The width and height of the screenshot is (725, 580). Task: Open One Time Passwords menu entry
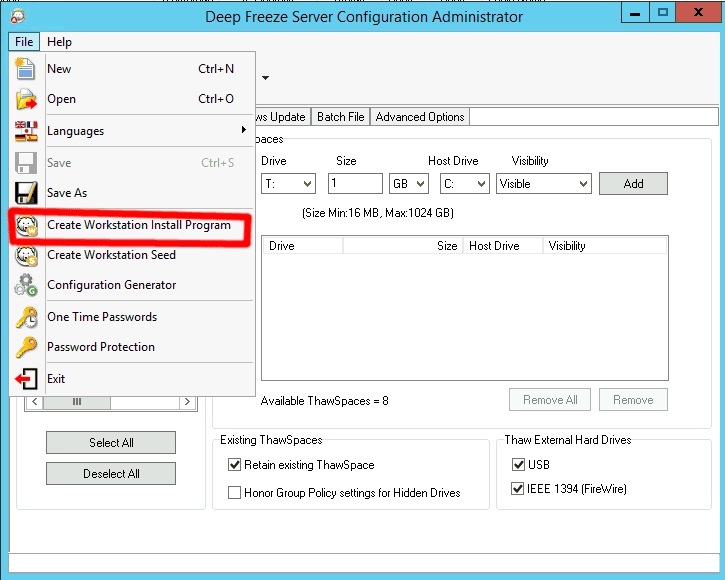coord(132,317)
